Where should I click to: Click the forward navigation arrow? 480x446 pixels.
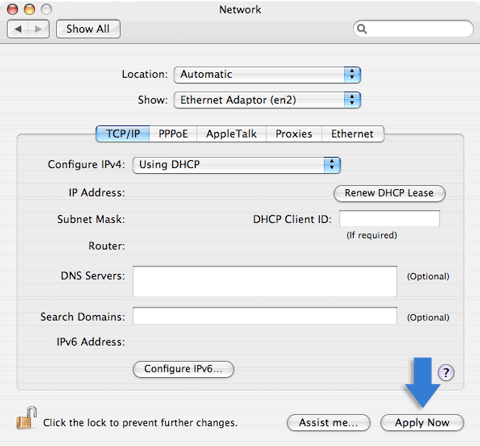pos(39,29)
